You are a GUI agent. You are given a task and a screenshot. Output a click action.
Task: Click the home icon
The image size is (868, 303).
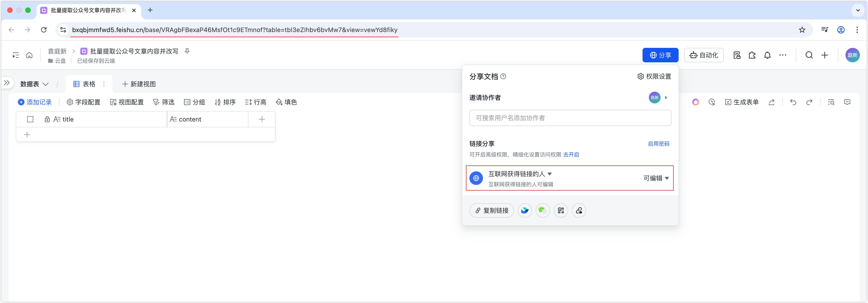pos(29,55)
